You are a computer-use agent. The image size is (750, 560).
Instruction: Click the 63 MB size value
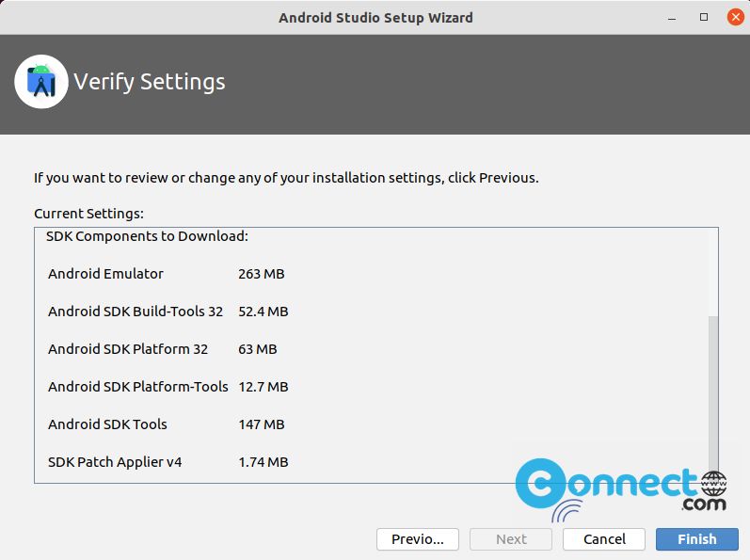(x=257, y=349)
